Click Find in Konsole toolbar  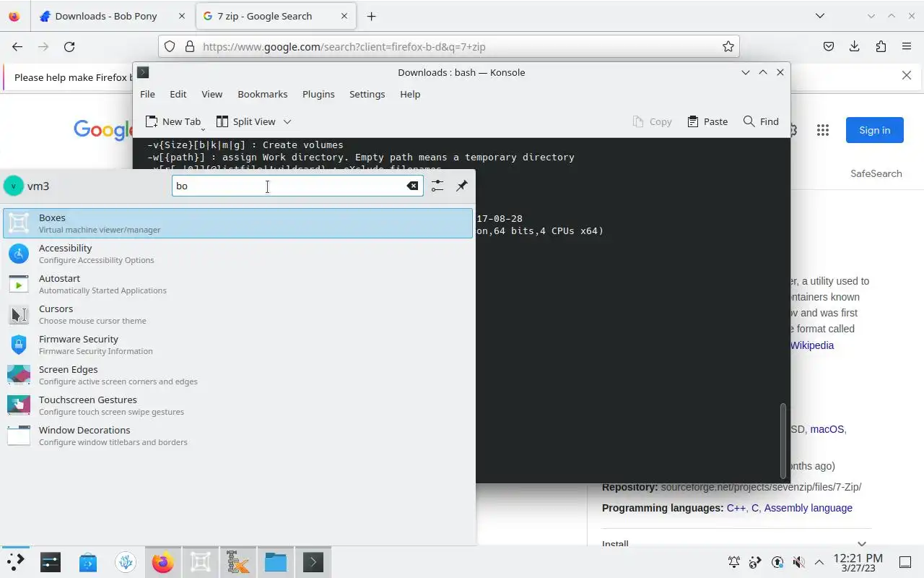[761, 121]
